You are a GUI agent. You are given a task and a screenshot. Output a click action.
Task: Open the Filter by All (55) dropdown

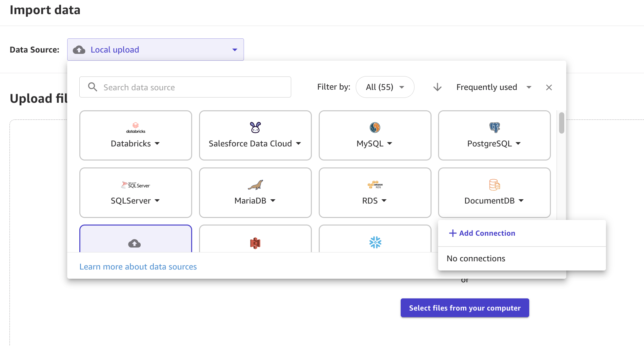click(x=385, y=87)
